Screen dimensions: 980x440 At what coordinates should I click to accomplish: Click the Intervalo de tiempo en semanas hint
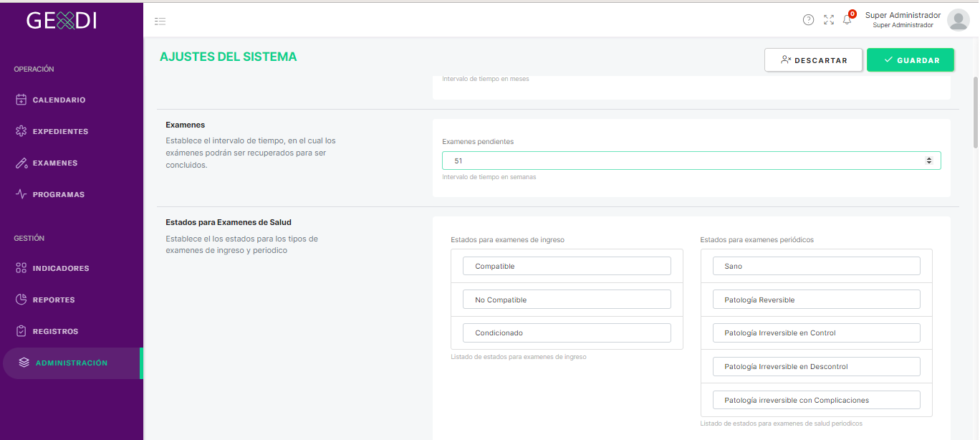(489, 176)
